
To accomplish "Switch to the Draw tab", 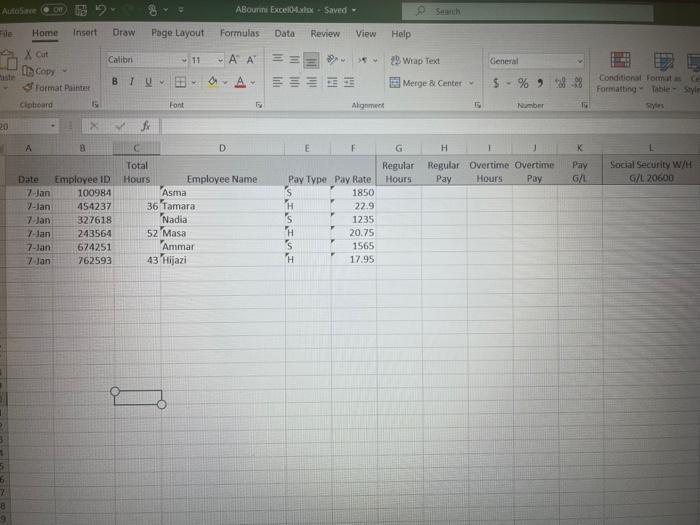I will click(124, 33).
